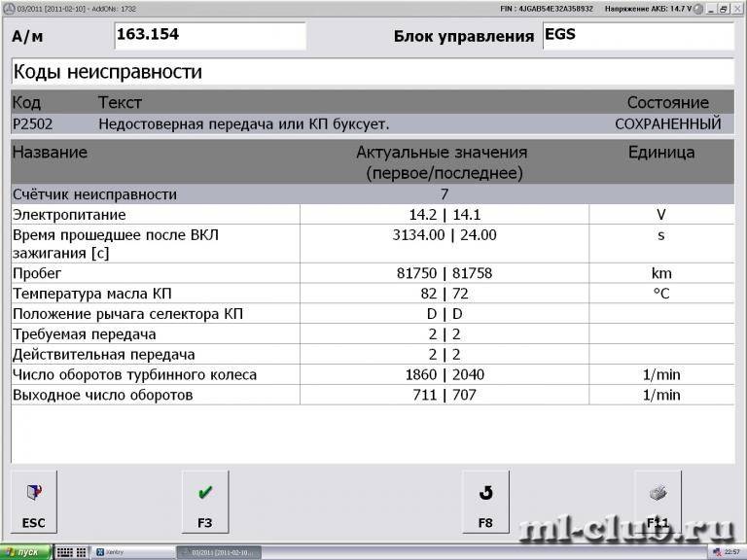Switch to 03/2011 taskbar window

click(219, 552)
